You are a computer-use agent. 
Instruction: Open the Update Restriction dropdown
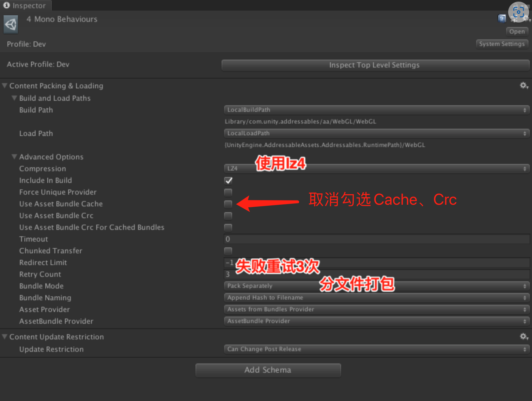[376, 349]
